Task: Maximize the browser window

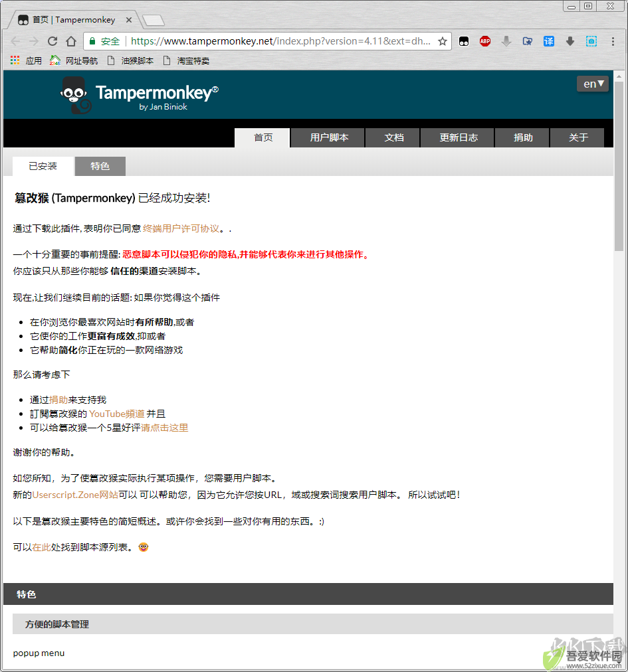Action: (588, 6)
